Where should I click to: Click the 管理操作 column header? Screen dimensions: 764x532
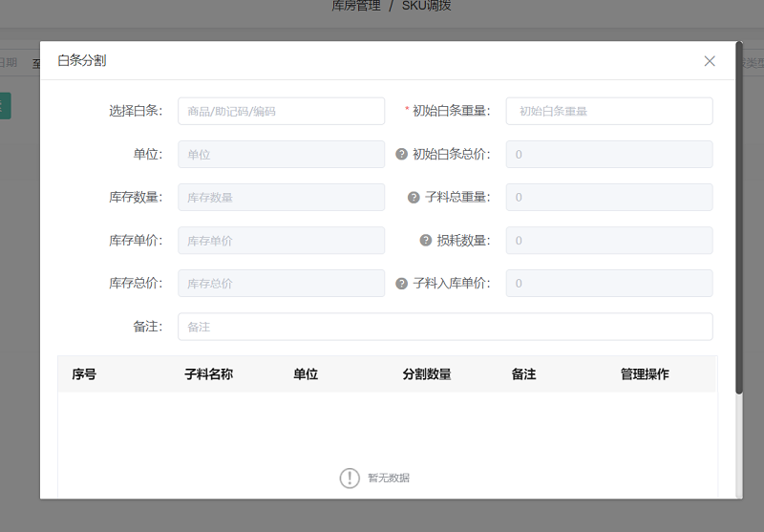(x=645, y=374)
